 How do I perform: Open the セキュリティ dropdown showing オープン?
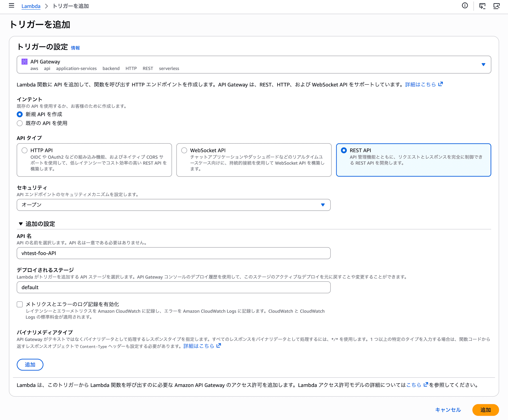(174, 205)
